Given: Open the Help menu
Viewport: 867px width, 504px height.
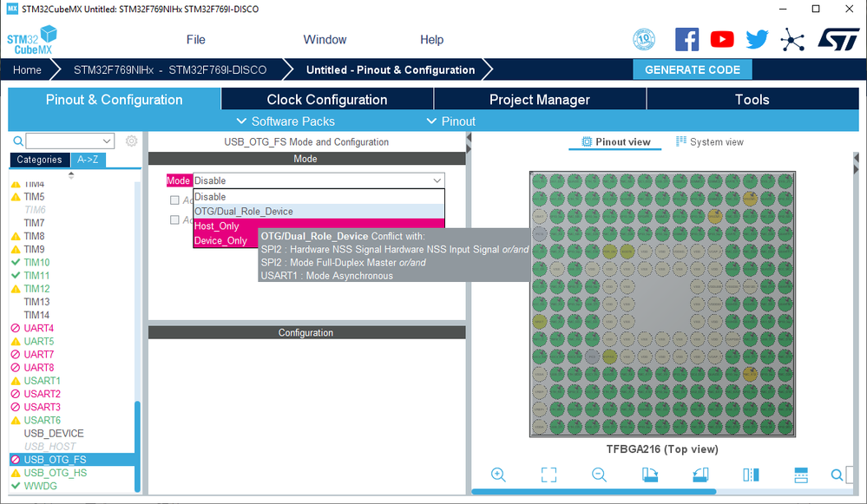Looking at the screenshot, I should (432, 40).
